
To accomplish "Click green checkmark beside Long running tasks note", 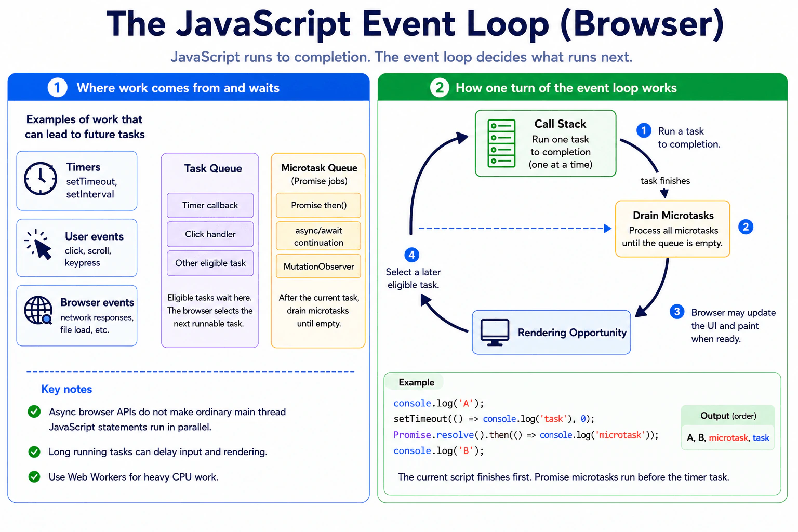I will coord(34,451).
